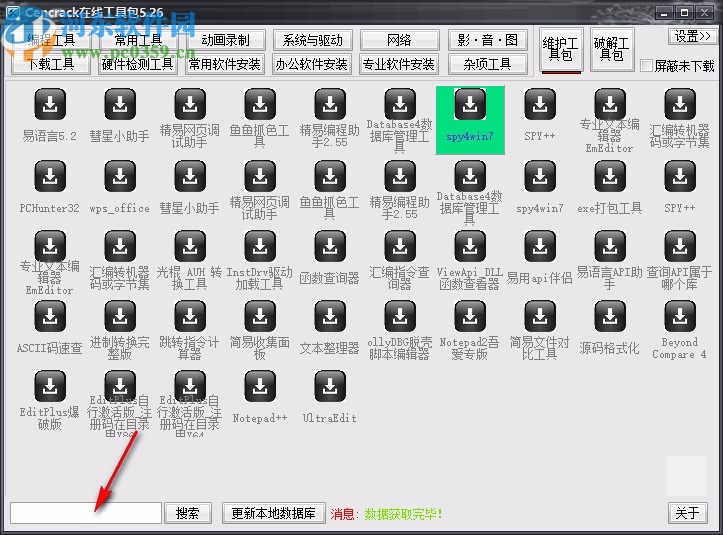Switch to 影·音·图 category

pyautogui.click(x=487, y=40)
